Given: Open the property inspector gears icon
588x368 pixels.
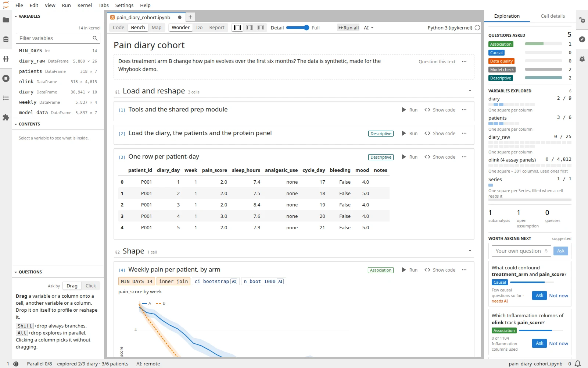Looking at the screenshot, I should [582, 20].
